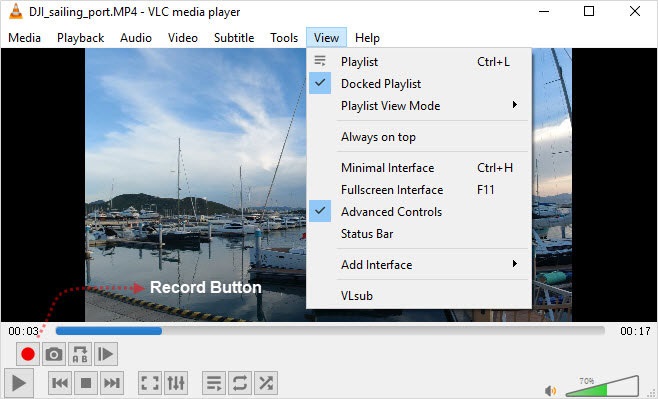
Task: Enable the Status Bar option
Action: (419, 234)
